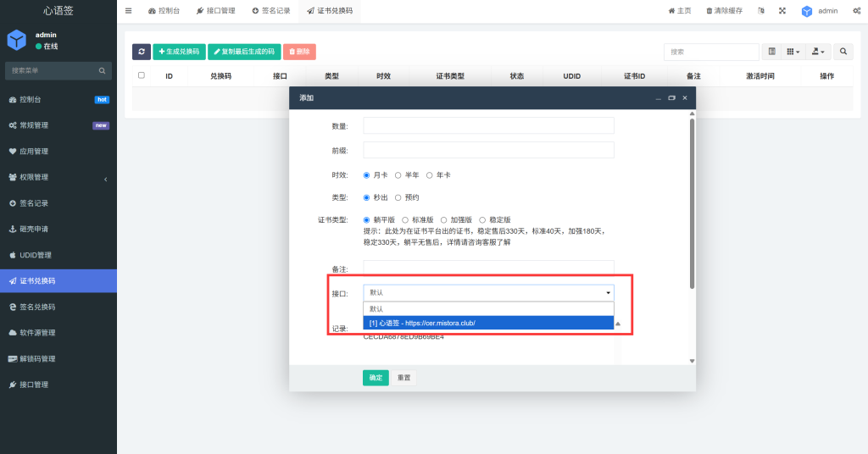Click the refresh table icon button
The width and height of the screenshot is (868, 454).
(x=142, y=52)
